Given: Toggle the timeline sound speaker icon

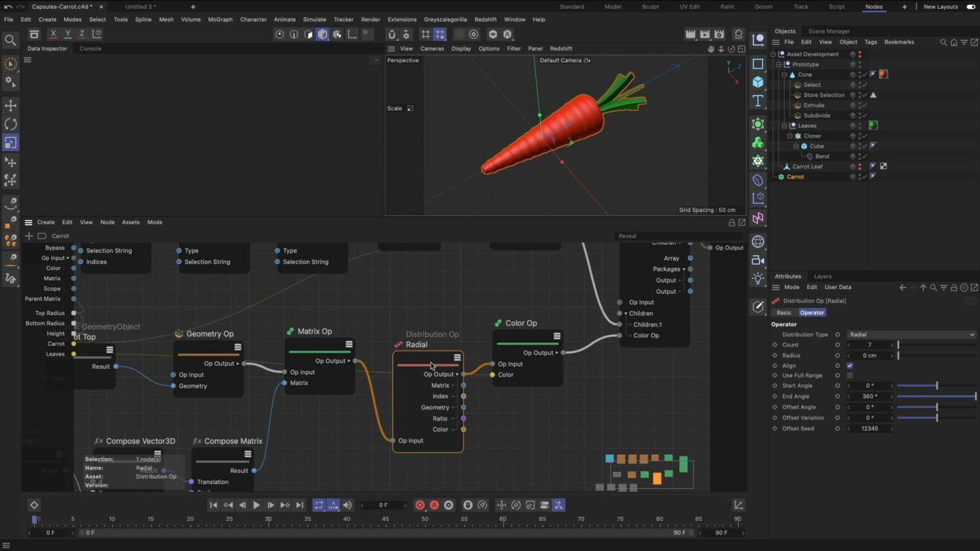Looking at the screenshot, I should (x=347, y=505).
